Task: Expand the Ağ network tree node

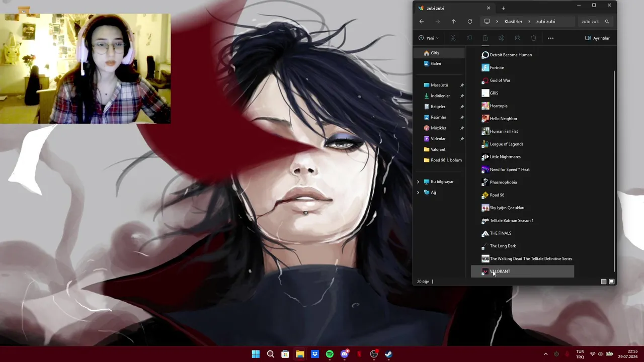Action: (x=418, y=193)
